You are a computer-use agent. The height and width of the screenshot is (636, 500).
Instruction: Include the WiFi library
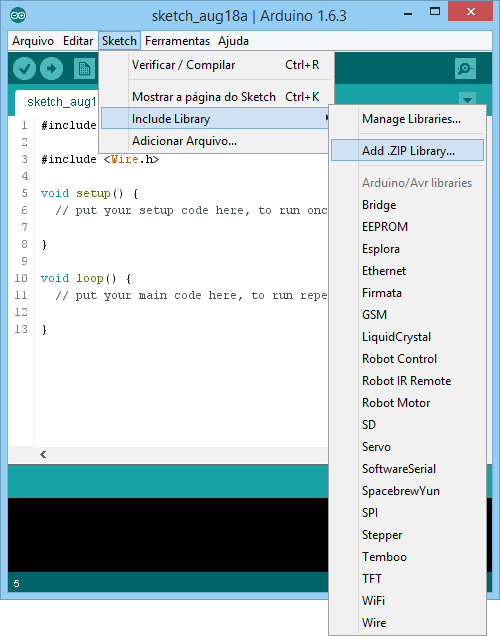click(408, 601)
